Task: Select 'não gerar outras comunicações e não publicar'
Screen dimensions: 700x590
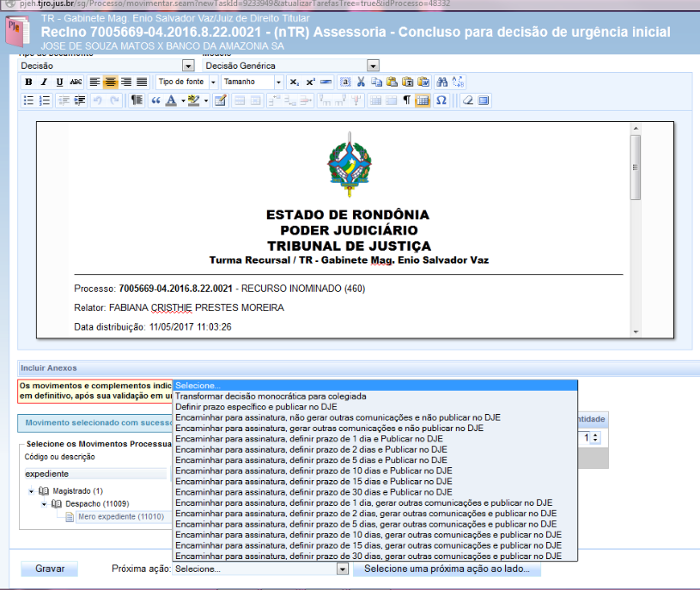Action: tap(375, 417)
